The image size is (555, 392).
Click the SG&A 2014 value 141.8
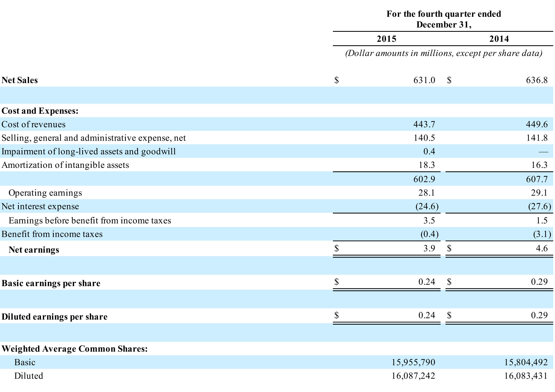pos(537,138)
